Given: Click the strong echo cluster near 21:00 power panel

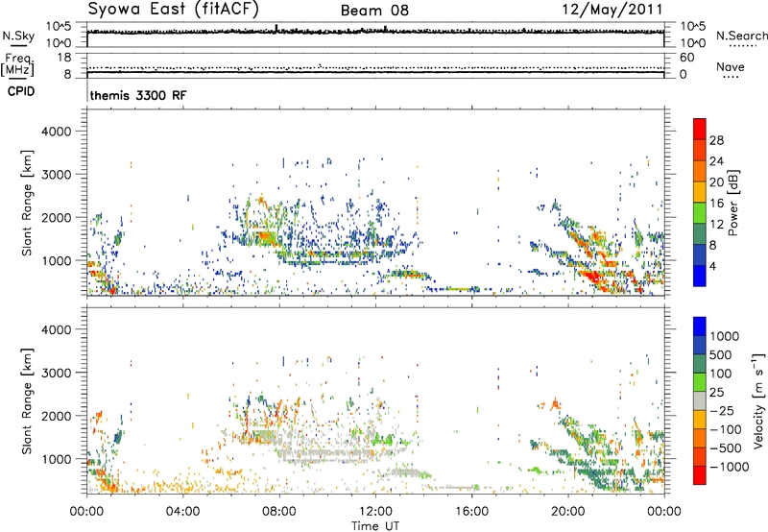Looking at the screenshot, I should (x=594, y=278).
